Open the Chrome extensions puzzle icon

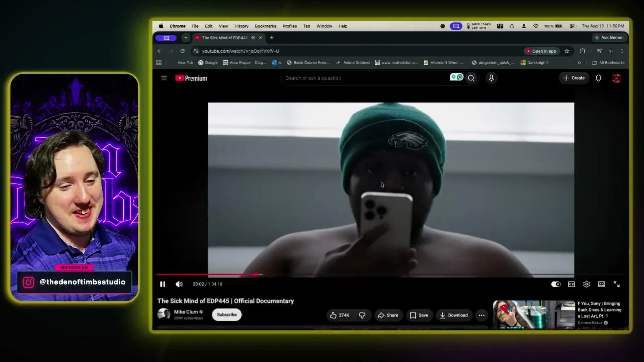click(582, 51)
